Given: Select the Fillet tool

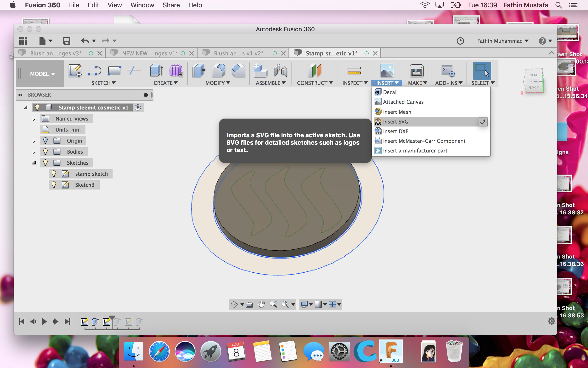Looking at the screenshot, I should 218,71.
